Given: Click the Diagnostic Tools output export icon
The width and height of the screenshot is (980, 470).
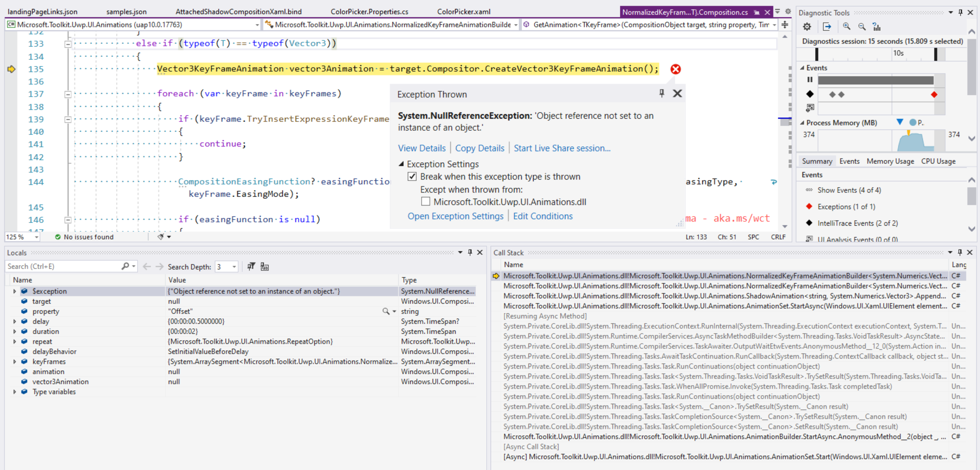Looking at the screenshot, I should click(827, 27).
